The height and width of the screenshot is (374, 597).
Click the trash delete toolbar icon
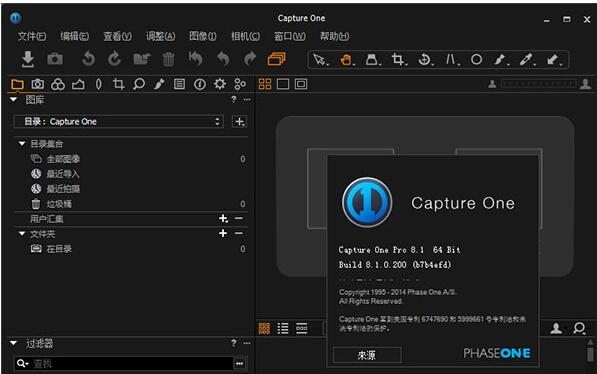168,59
